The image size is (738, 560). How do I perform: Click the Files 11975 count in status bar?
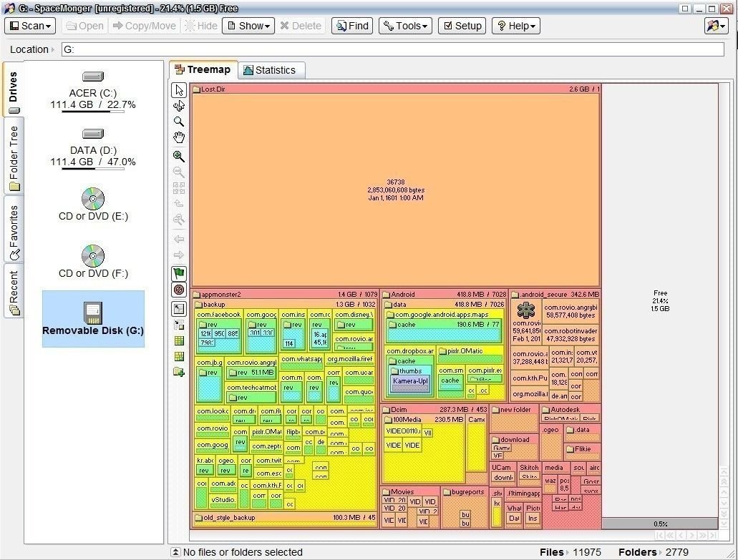[570, 552]
